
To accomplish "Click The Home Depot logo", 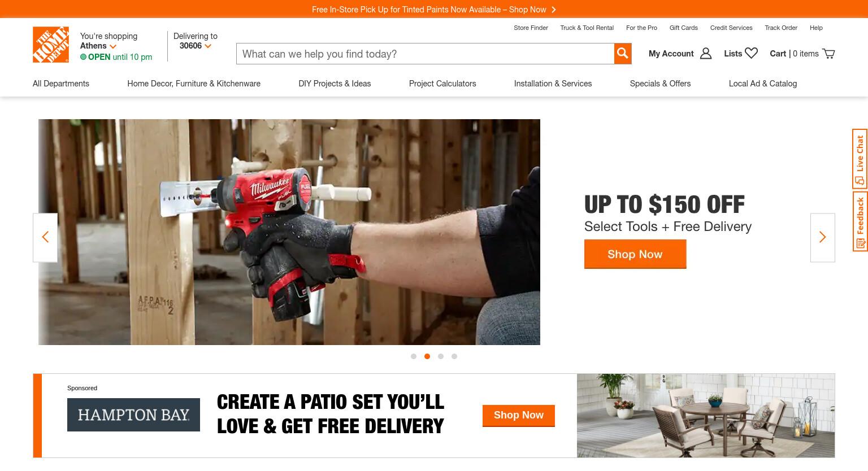I will [51, 45].
